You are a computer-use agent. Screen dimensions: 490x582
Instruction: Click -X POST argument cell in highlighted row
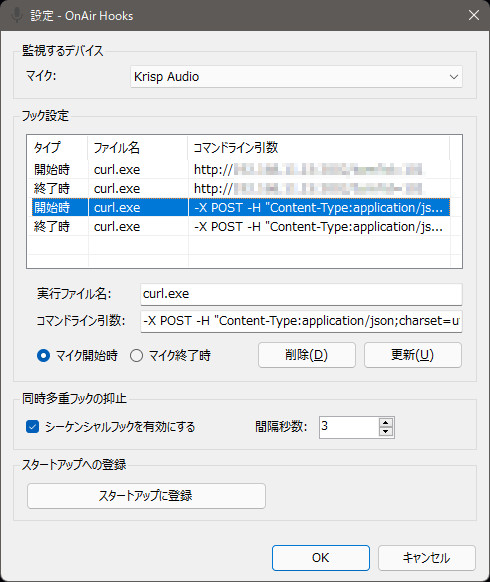tap(319, 207)
